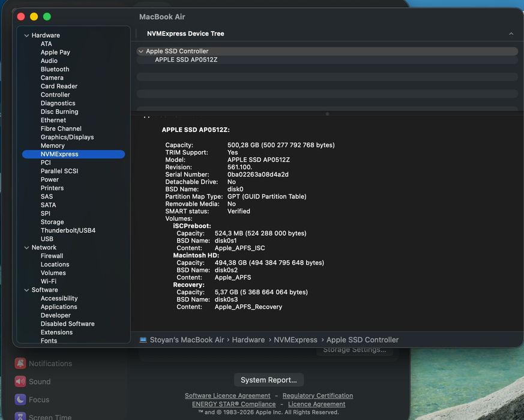
Task: Select Disabled Software entry
Action: pos(67,324)
